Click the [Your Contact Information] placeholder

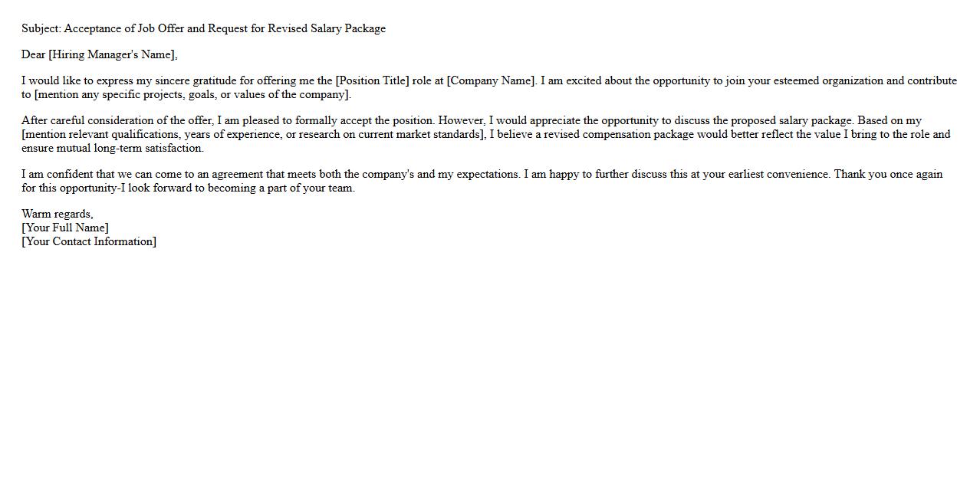pos(89,241)
